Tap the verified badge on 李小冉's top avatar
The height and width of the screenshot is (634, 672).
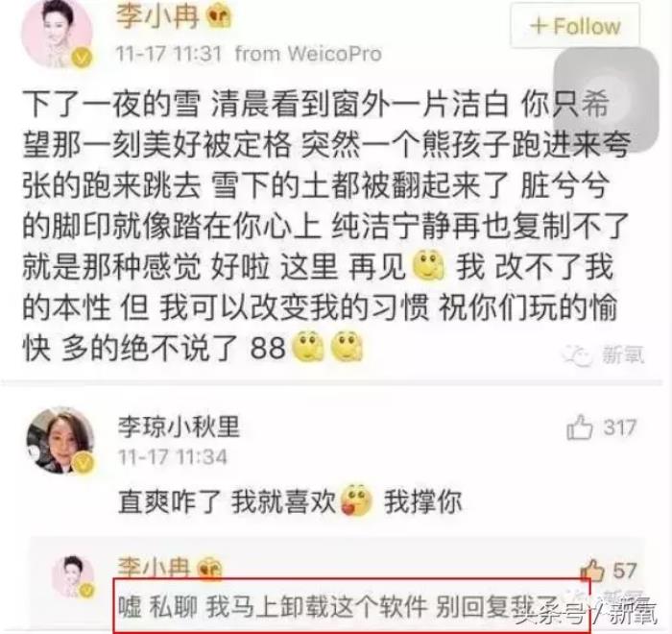coord(82,58)
